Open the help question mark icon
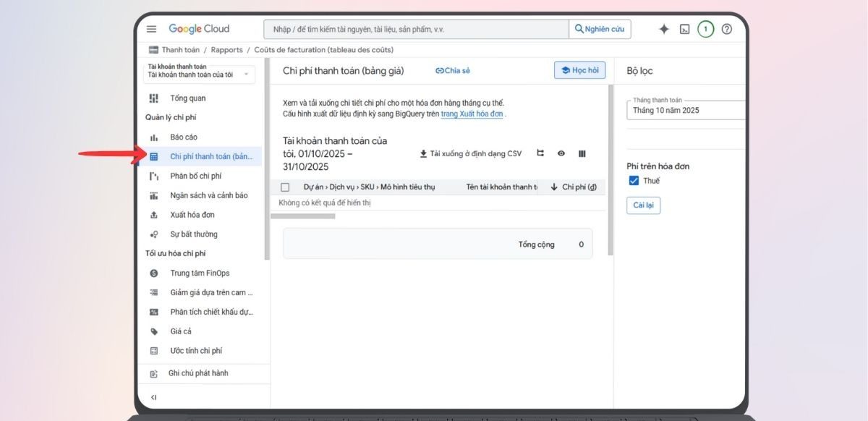This screenshot has width=868, height=421. 727,29
